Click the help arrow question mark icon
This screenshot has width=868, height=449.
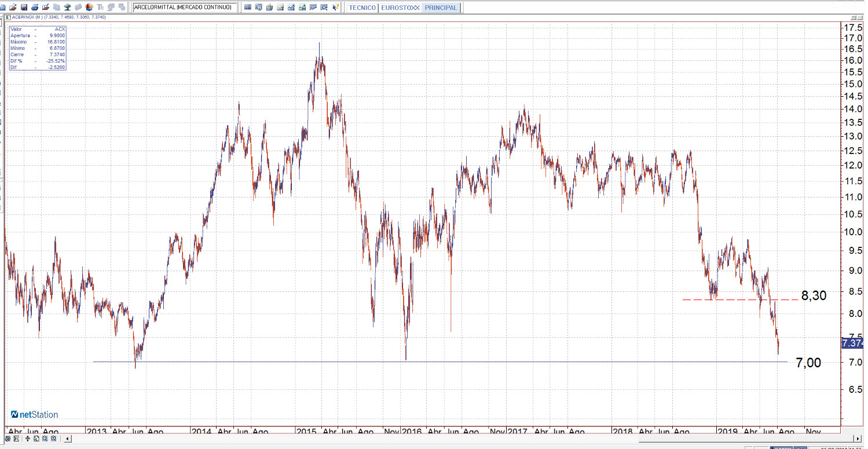pyautogui.click(x=335, y=8)
